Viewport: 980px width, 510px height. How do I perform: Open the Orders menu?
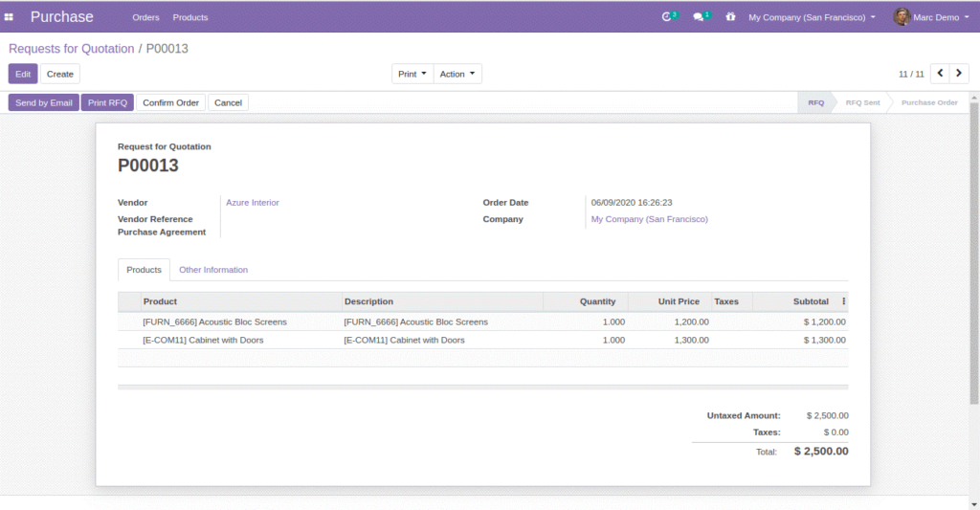(145, 17)
